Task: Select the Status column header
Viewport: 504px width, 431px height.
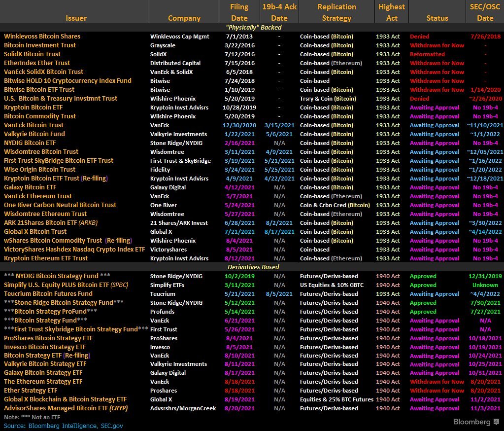Action: (x=437, y=18)
